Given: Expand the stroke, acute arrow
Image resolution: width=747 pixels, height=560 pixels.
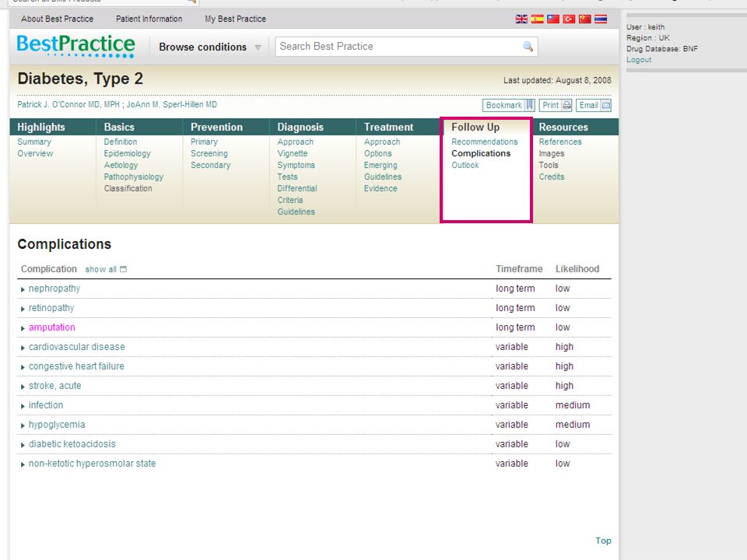Looking at the screenshot, I should click(x=23, y=387).
